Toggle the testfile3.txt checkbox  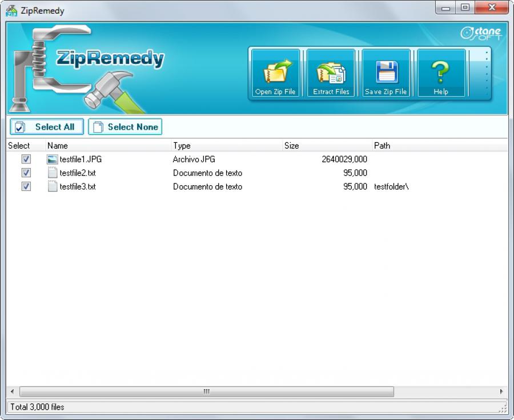(26, 186)
